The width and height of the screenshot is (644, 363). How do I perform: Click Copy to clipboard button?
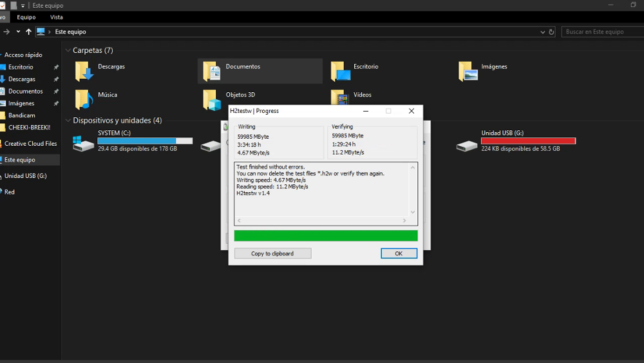pyautogui.click(x=272, y=253)
